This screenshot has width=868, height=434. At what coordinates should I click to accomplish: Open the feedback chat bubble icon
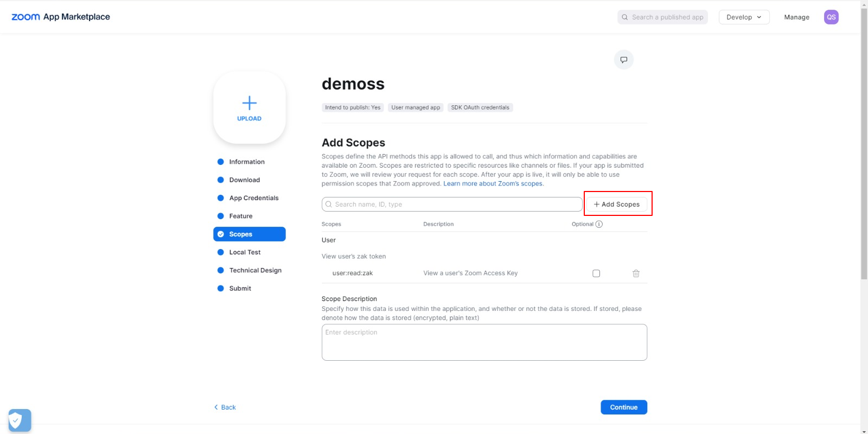tap(623, 60)
